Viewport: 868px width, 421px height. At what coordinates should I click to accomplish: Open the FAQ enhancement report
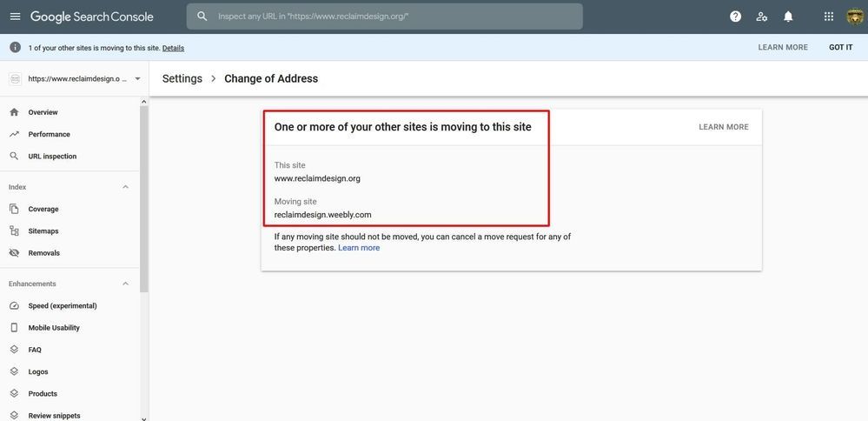click(x=35, y=350)
